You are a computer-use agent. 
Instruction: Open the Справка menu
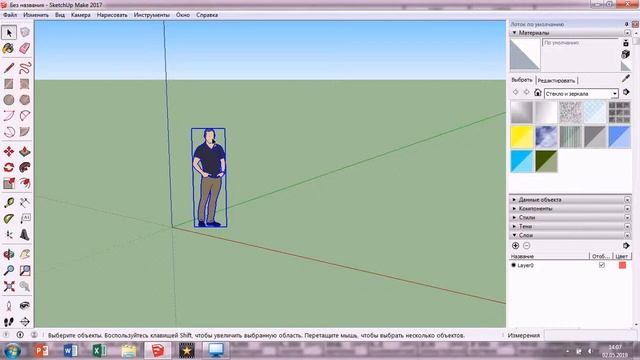point(207,15)
